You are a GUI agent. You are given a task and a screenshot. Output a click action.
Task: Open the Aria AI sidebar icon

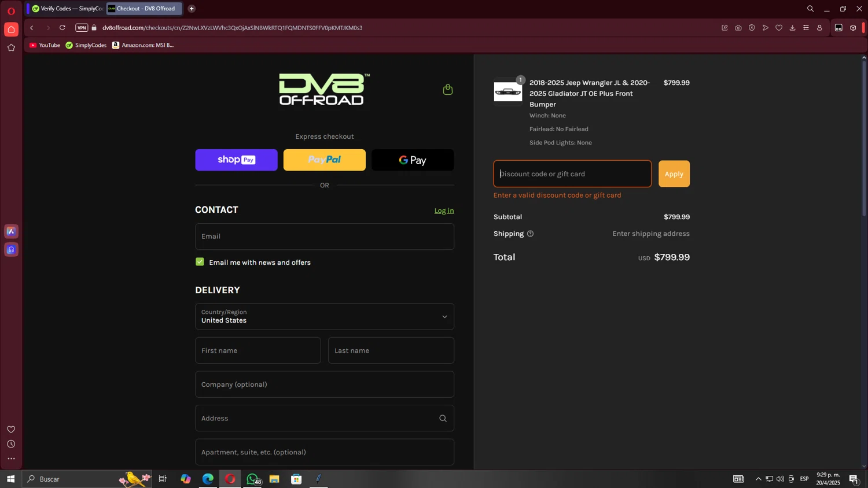click(x=11, y=231)
